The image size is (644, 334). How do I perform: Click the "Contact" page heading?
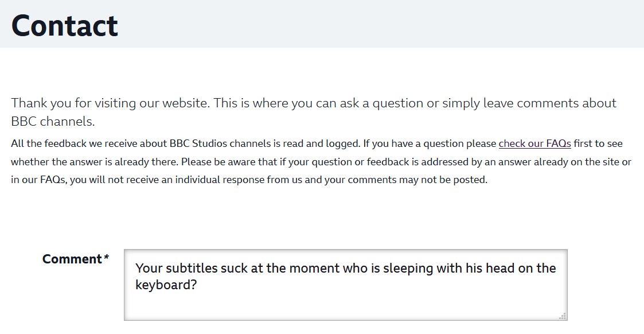(64, 25)
